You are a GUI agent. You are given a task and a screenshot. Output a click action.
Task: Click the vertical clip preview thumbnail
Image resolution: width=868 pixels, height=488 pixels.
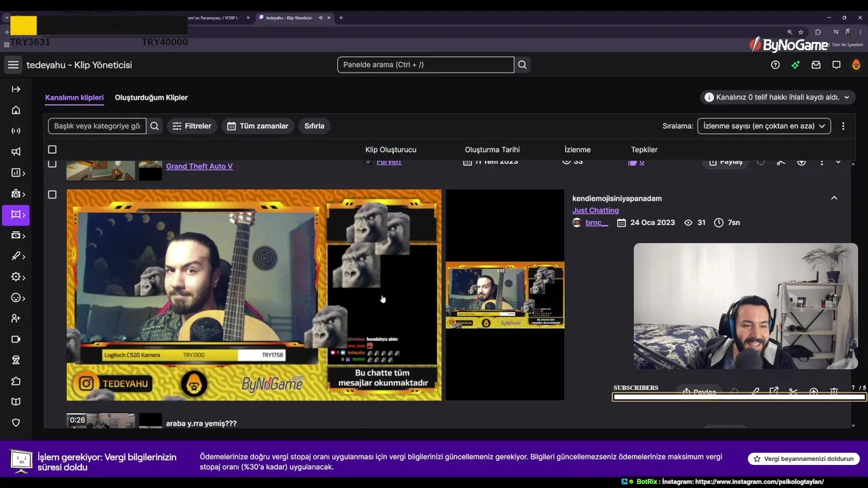pyautogui.click(x=505, y=295)
